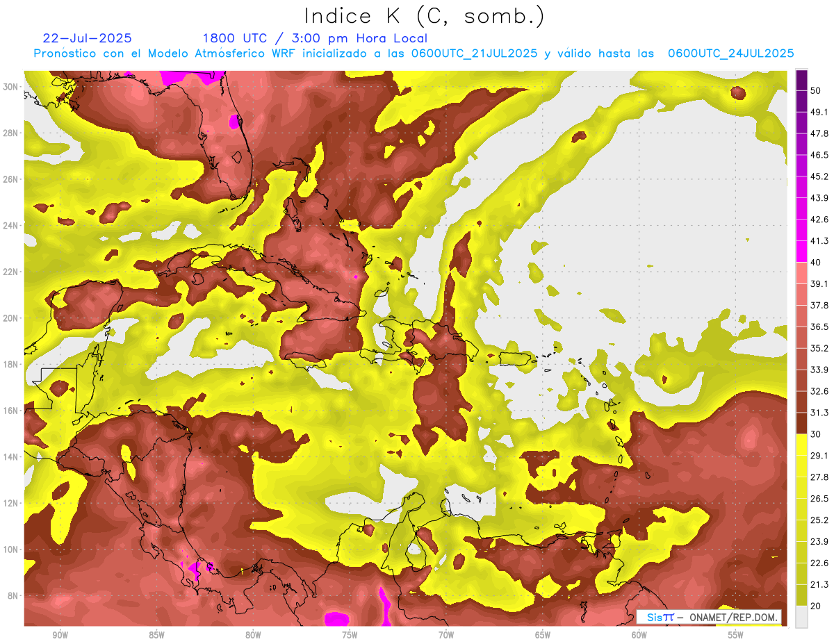Click the colorbar value "39.1"
The width and height of the screenshot is (834, 644).
pos(819,283)
